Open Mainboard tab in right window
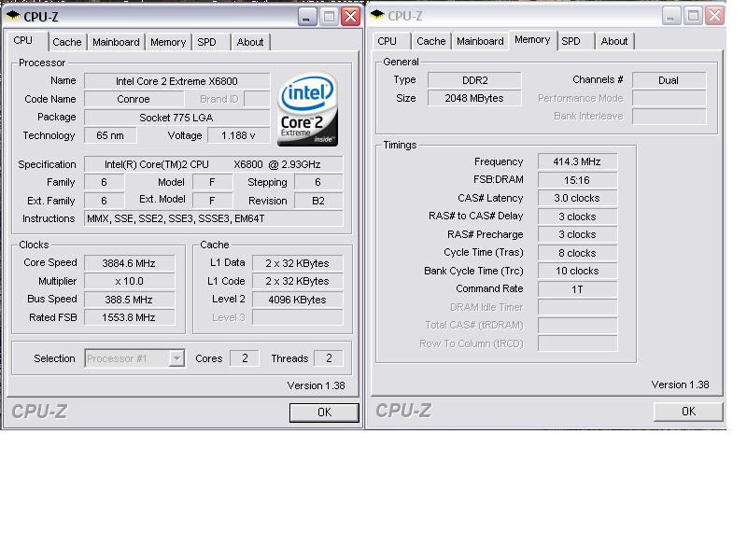 click(x=480, y=41)
